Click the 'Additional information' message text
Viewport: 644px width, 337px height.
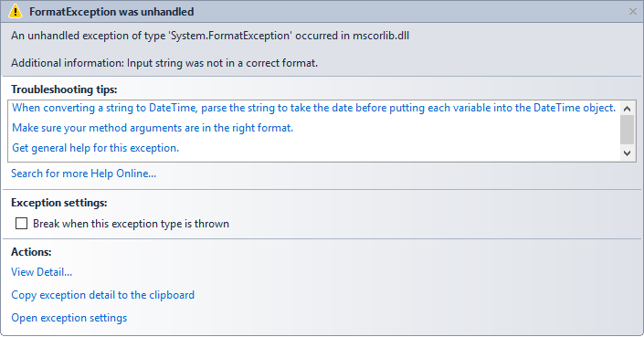point(164,63)
